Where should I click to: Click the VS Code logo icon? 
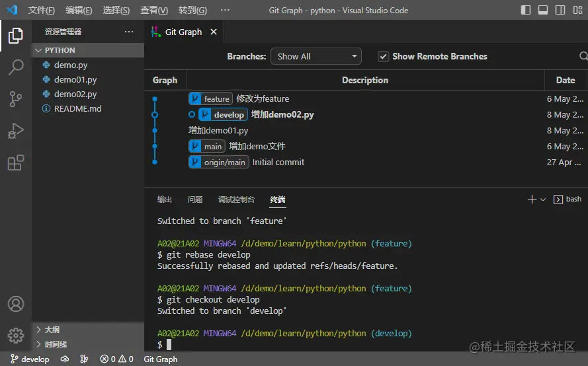[12, 10]
